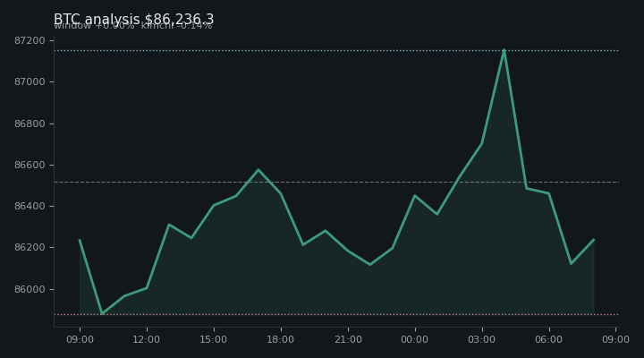Select the 86800 y-axis label

coord(30,124)
